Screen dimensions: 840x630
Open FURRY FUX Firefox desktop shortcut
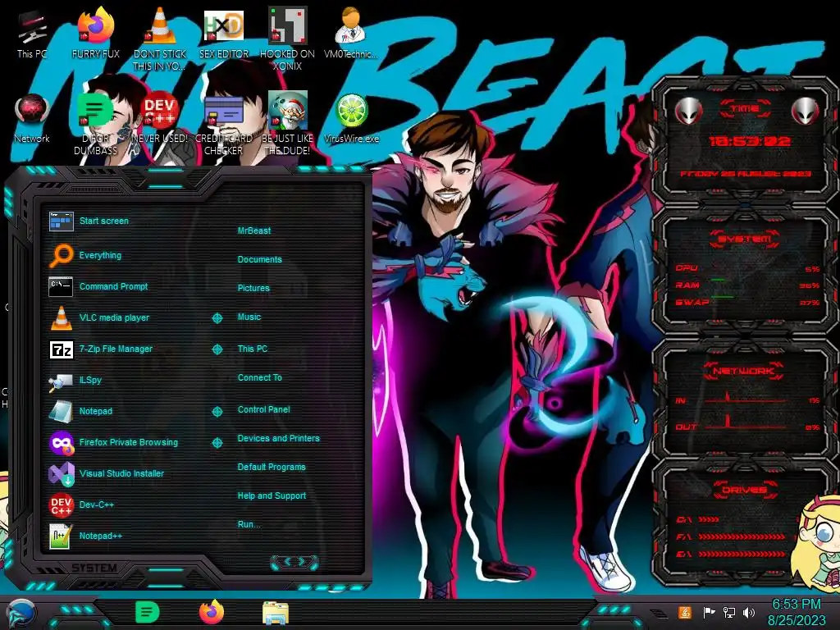(x=95, y=33)
